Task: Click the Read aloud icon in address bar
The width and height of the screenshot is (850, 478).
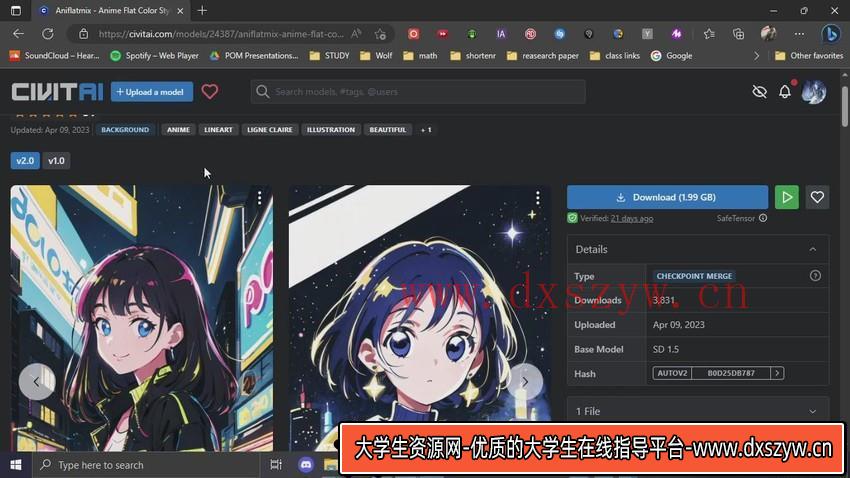Action: 356,34
